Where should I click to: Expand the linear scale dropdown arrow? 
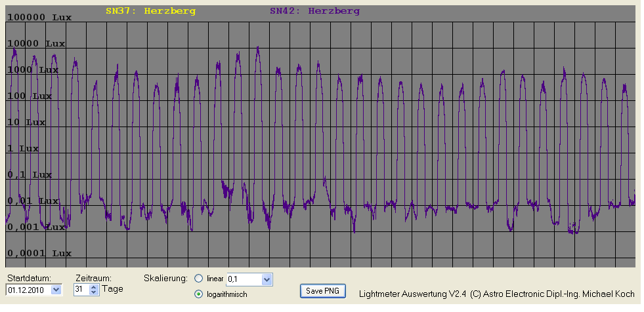pos(266,280)
